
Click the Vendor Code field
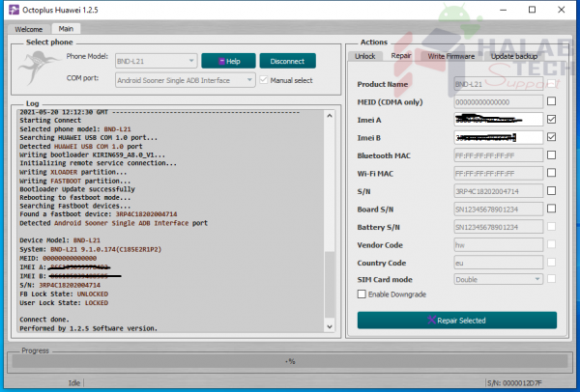click(x=498, y=245)
